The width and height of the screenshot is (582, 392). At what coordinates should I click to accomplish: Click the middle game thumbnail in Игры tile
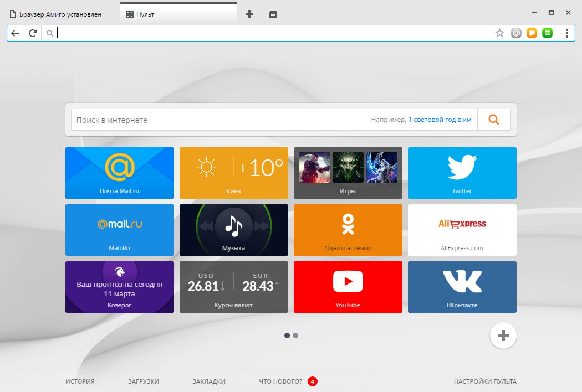coord(348,167)
